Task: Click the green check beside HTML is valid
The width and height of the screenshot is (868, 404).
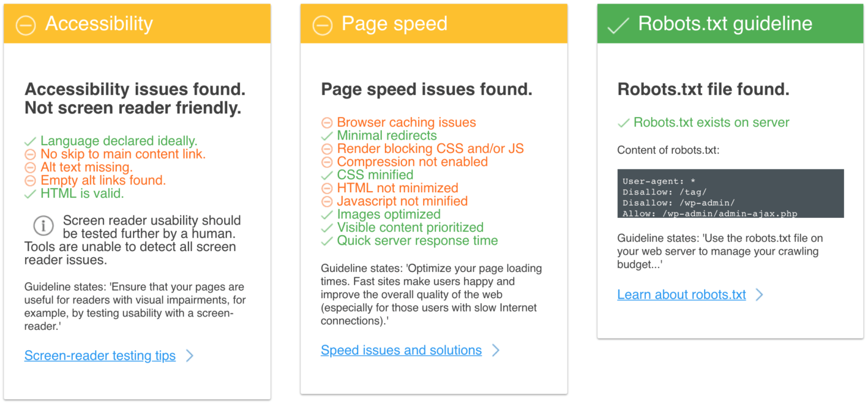Action: coord(30,193)
